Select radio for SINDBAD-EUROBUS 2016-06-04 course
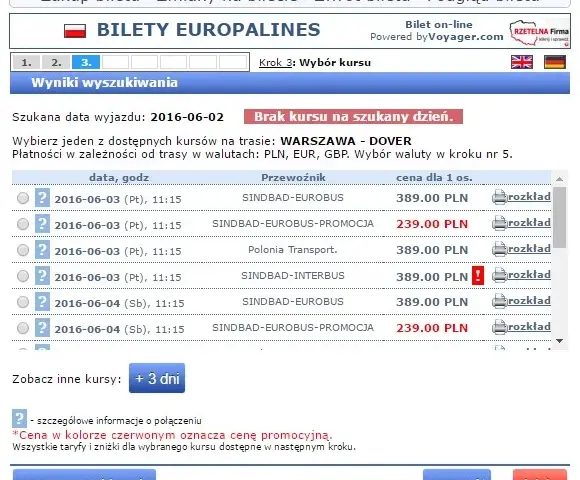580x480 pixels. pyautogui.click(x=23, y=302)
